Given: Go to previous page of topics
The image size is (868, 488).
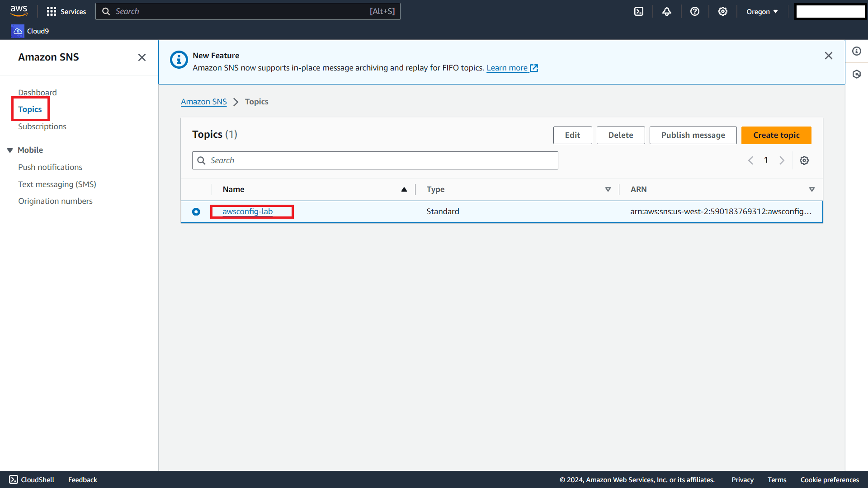Looking at the screenshot, I should pos(750,160).
